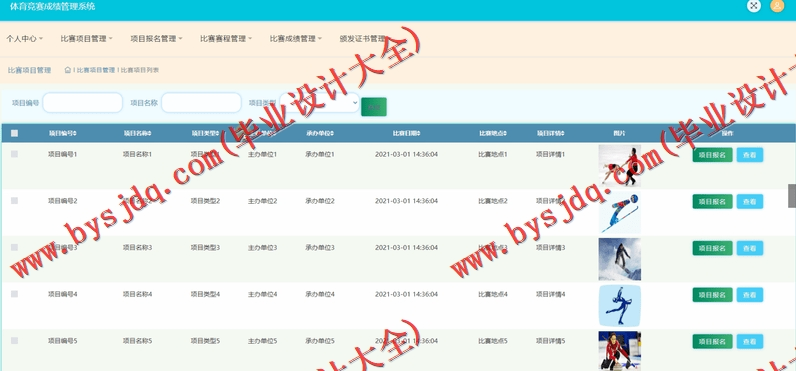
Task: Expand the 比赛项目管理 menu
Action: click(x=86, y=39)
